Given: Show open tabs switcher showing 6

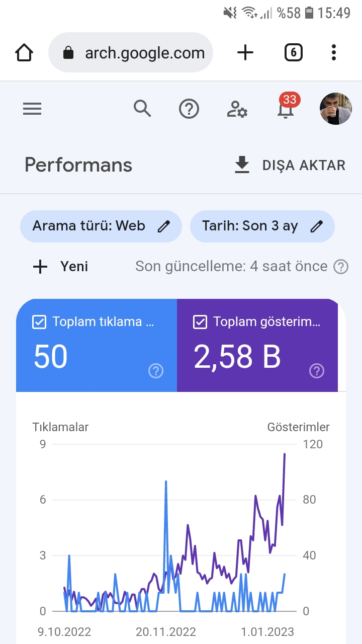Looking at the screenshot, I should (x=294, y=52).
